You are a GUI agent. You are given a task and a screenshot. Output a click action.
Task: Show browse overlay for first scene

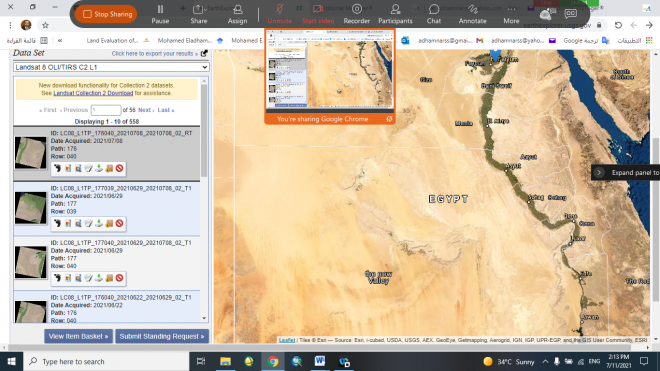click(68, 168)
